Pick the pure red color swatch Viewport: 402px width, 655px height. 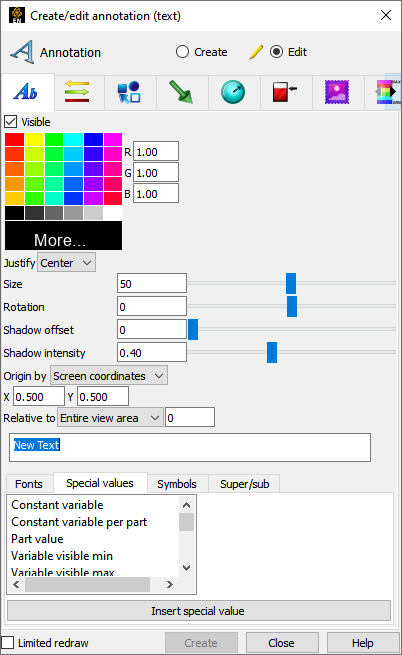pos(15,140)
